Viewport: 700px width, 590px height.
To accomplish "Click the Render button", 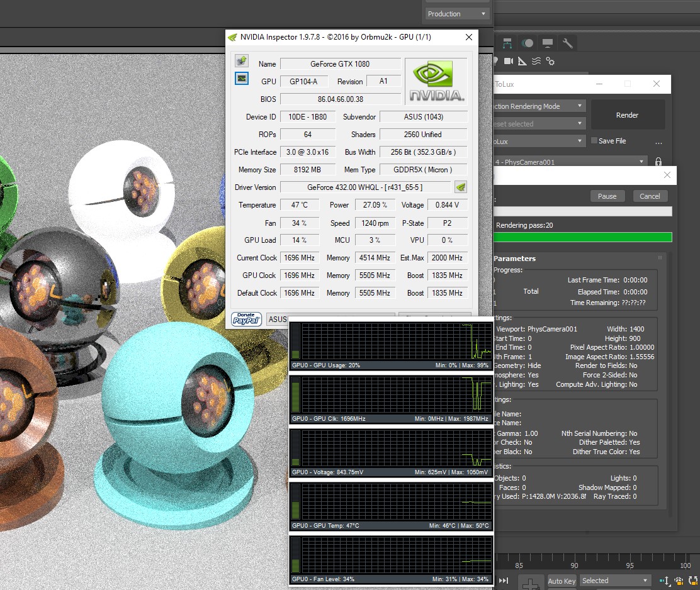I will click(x=627, y=115).
